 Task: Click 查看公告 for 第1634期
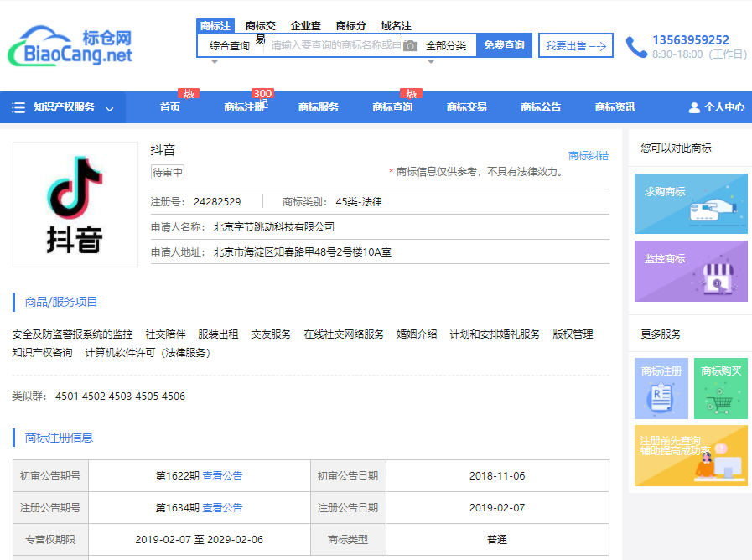222,508
